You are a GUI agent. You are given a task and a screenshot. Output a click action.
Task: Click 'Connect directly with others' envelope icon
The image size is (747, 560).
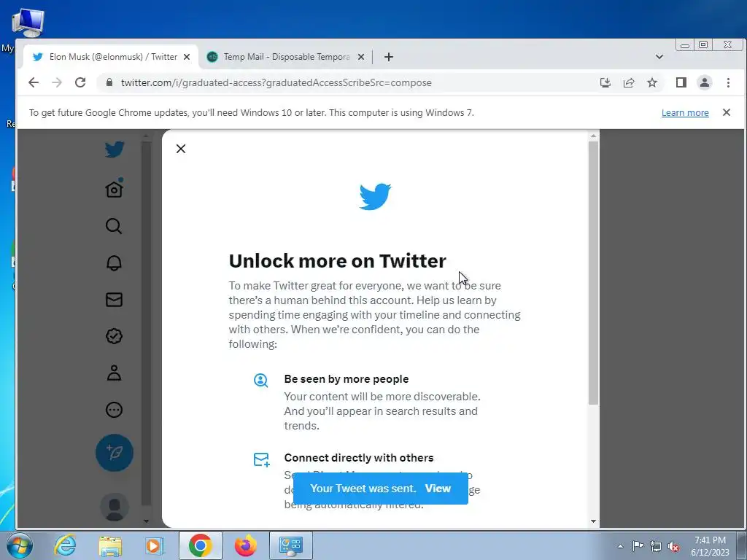(262, 459)
